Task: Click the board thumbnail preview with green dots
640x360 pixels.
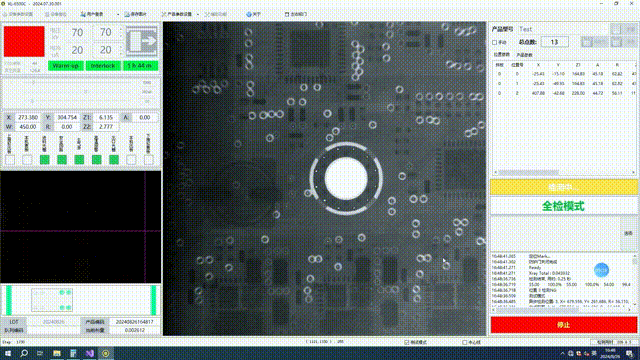Action: pos(52,300)
